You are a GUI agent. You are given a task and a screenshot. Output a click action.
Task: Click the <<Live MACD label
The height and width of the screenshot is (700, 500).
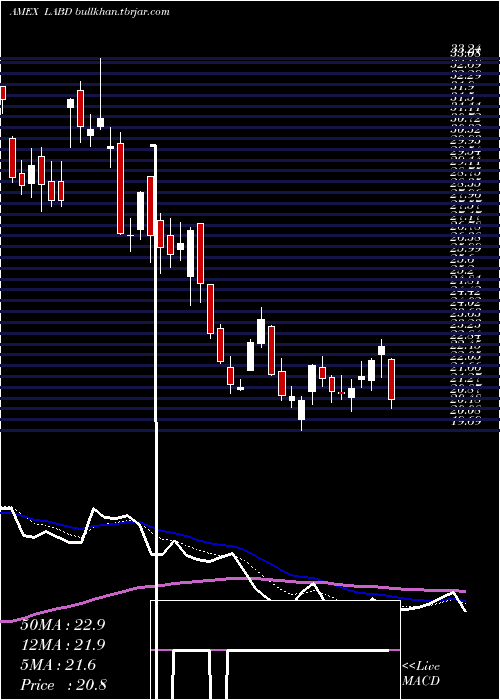(x=421, y=674)
